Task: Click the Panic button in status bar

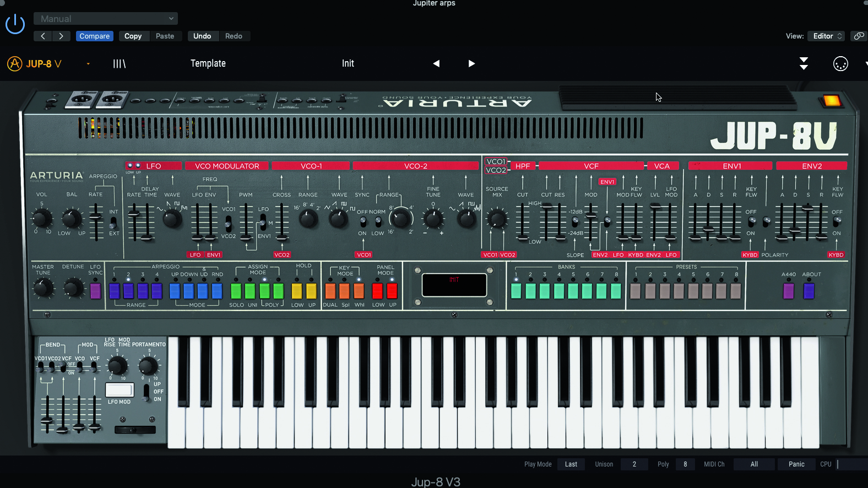Action: click(796, 464)
